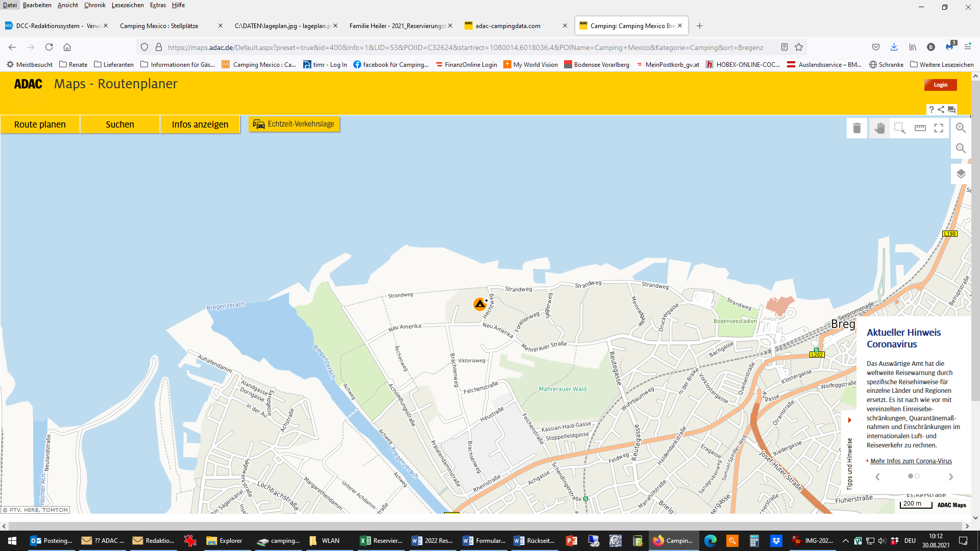Open the map layers selector

pos(961,173)
